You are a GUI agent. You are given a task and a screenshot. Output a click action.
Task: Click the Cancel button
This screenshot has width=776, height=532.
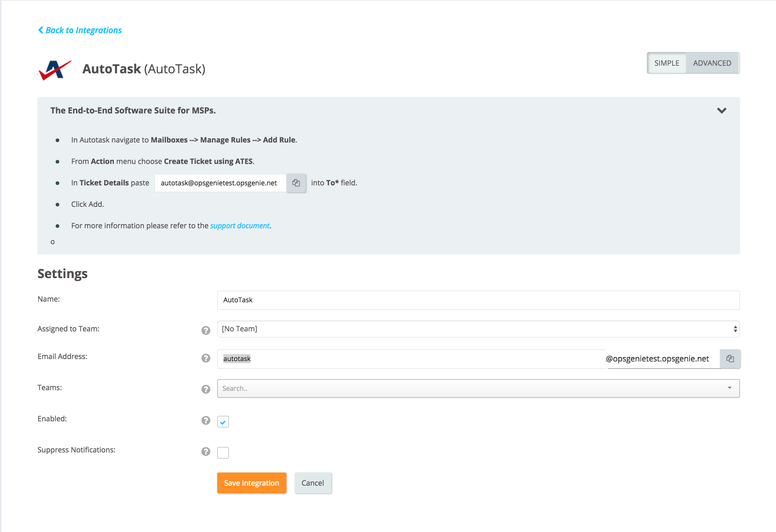point(313,483)
